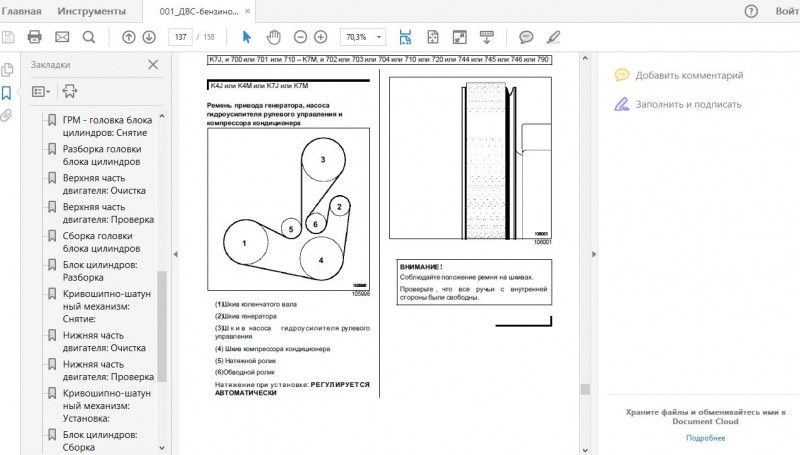Zoom out with minus button

[x=301, y=37]
